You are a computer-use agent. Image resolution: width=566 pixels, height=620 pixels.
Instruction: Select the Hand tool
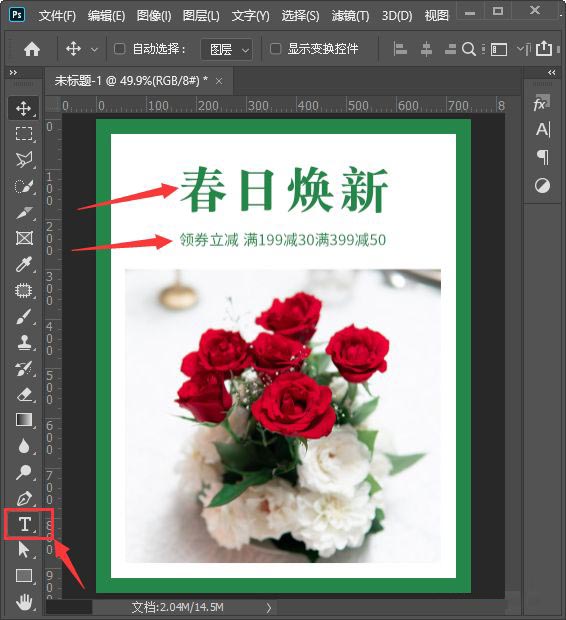(x=24, y=602)
